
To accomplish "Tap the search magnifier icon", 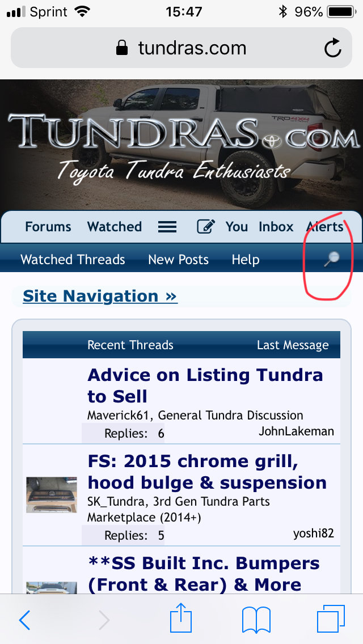I will [331, 260].
